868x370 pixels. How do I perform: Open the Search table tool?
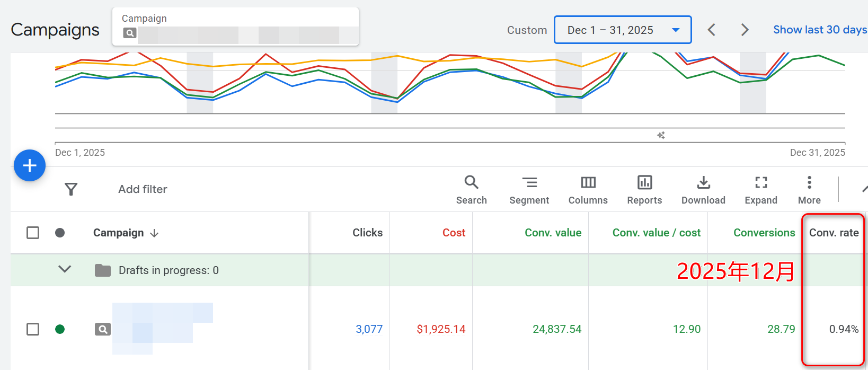472,190
